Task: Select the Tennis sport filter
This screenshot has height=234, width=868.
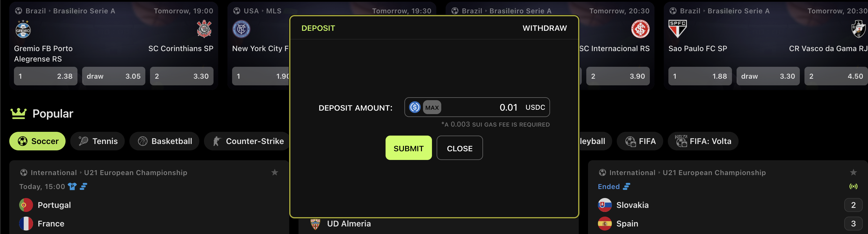Action: (98, 141)
